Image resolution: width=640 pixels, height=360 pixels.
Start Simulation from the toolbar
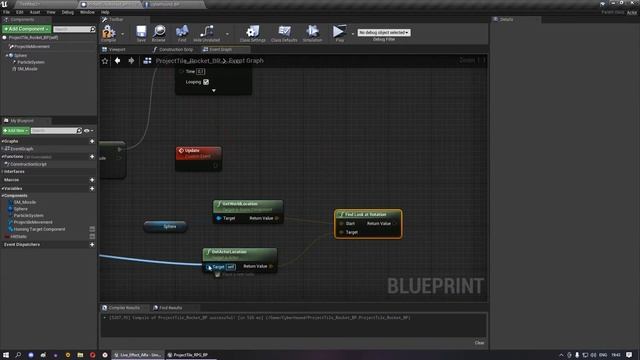click(x=312, y=32)
